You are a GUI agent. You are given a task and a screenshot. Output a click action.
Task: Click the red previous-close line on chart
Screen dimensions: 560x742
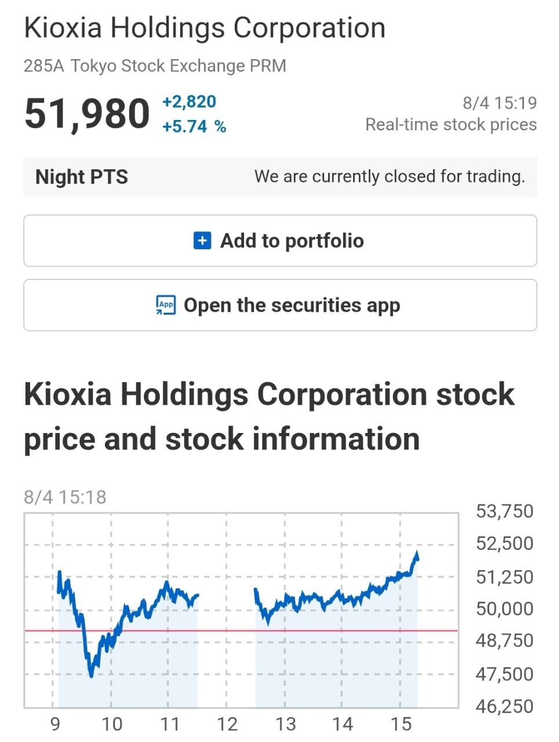coord(241,630)
